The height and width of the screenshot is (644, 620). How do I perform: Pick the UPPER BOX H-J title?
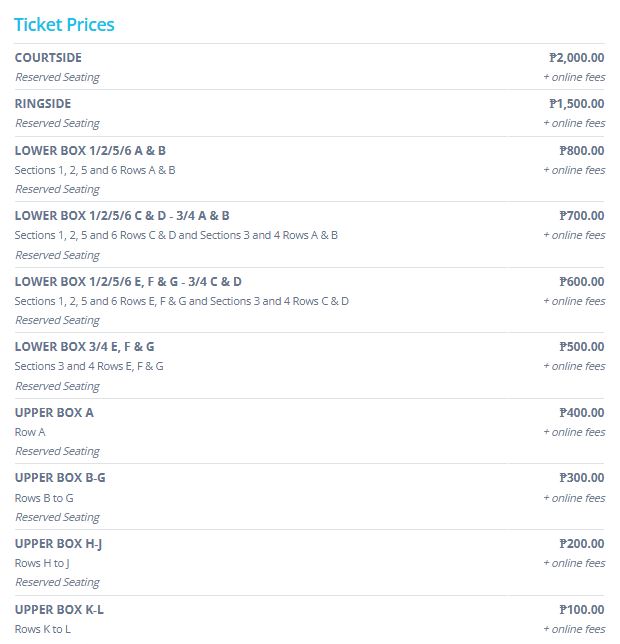[x=58, y=544]
